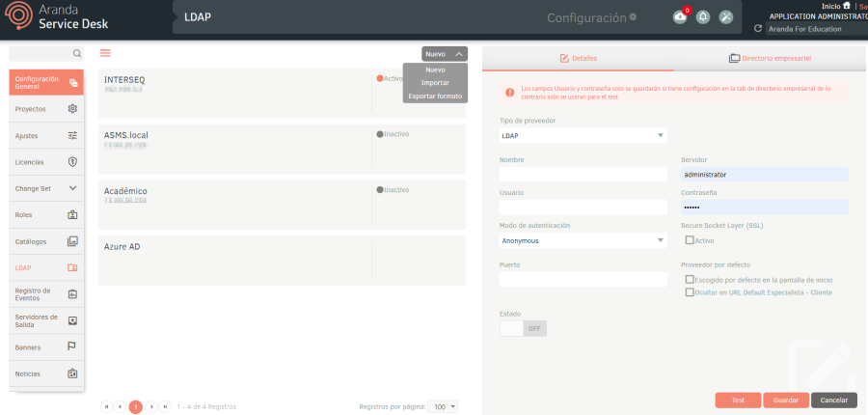Click the Inicio link in the header

tap(831, 6)
